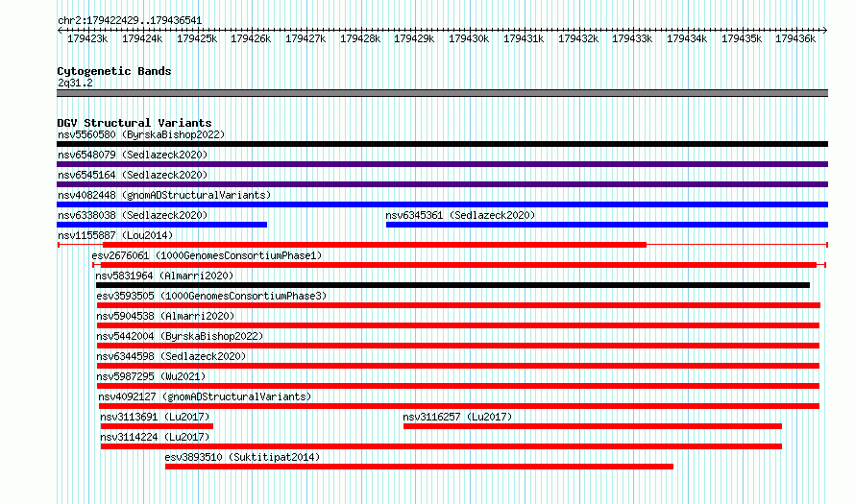The width and height of the screenshot is (855, 504).
Task: Click the 179436k ruler tick label
Action: click(x=795, y=38)
